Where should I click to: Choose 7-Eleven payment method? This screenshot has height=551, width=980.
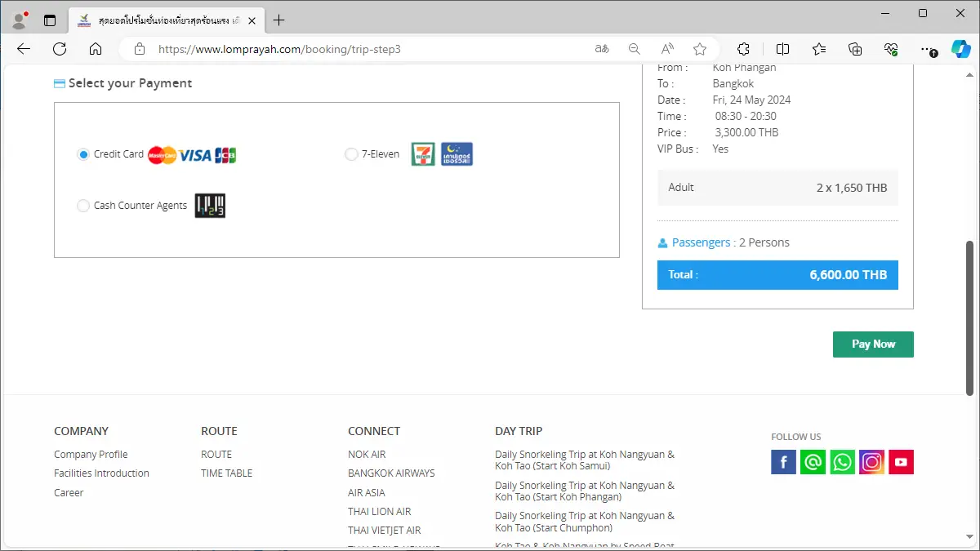coord(351,154)
